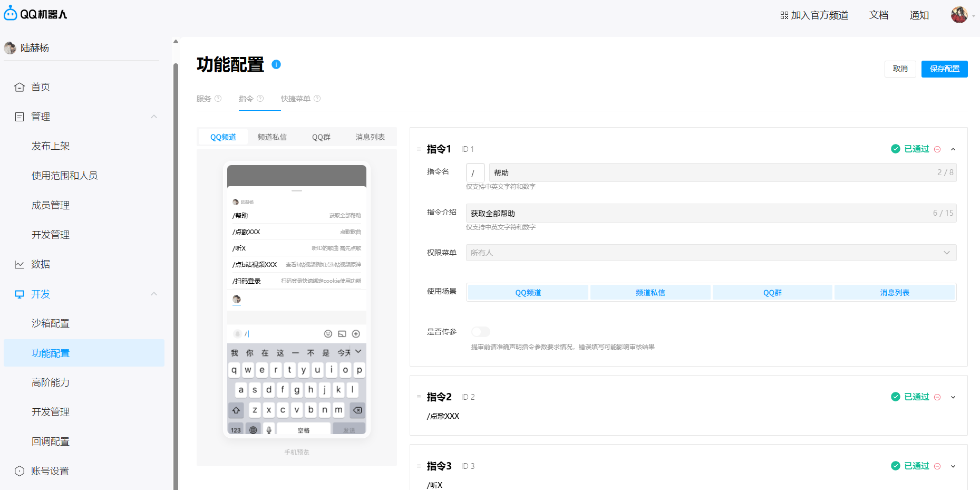Toggle the QQ频道 usage scenario option
Viewport: 980px width, 490px height.
click(528, 293)
